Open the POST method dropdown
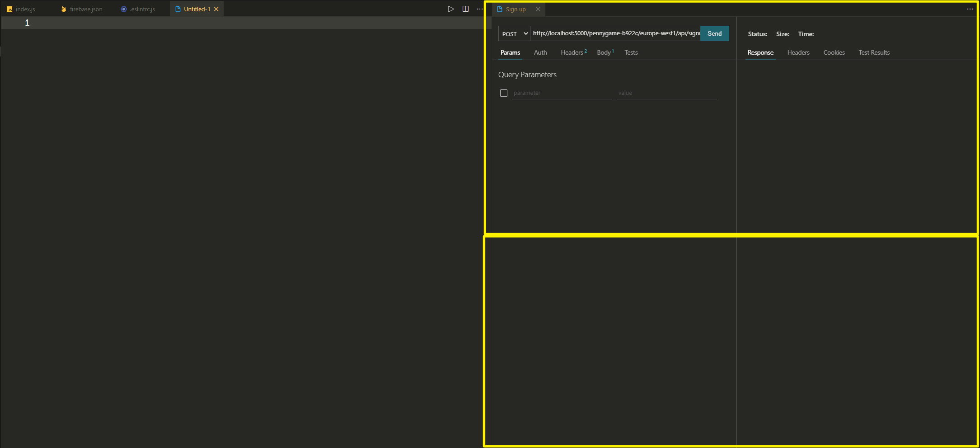The width and height of the screenshot is (980, 448). pyautogui.click(x=514, y=33)
